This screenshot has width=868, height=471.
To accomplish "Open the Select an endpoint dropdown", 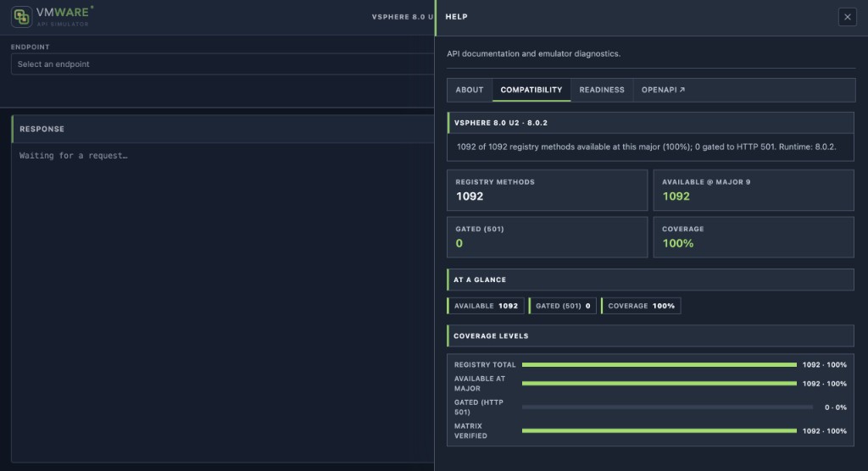I will [x=223, y=64].
